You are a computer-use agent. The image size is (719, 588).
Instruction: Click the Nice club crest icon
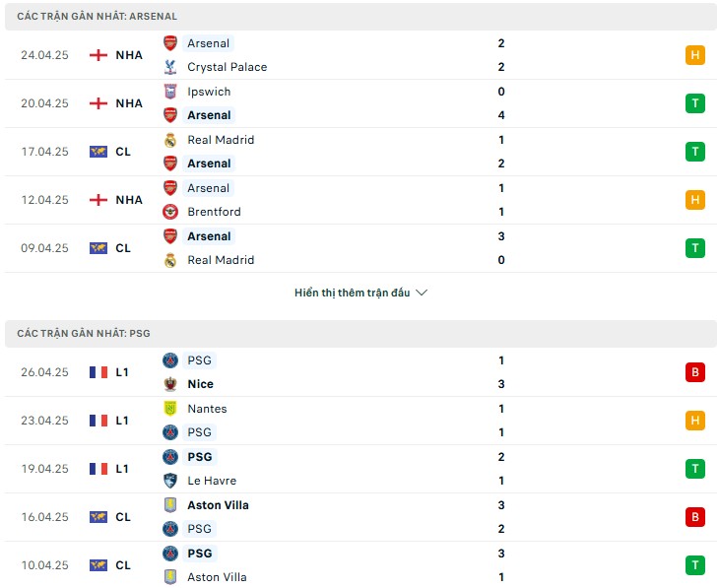pos(170,384)
